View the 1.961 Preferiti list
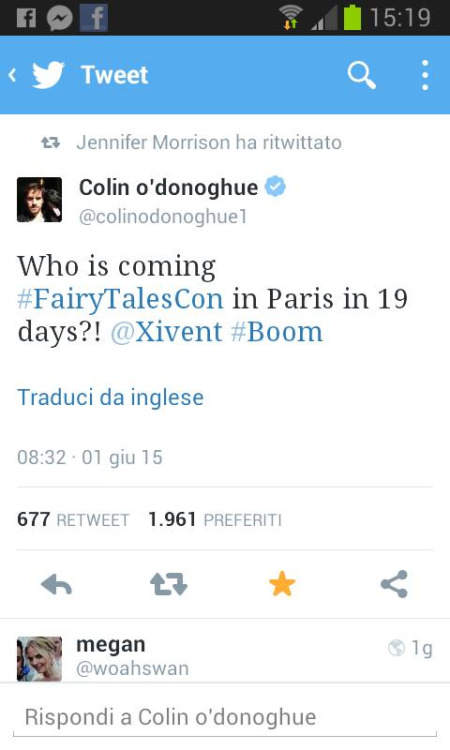 (x=215, y=519)
